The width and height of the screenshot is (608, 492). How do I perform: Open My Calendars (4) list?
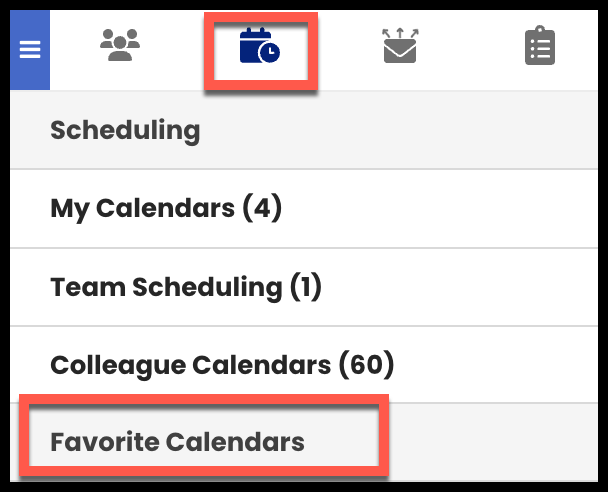304,209
